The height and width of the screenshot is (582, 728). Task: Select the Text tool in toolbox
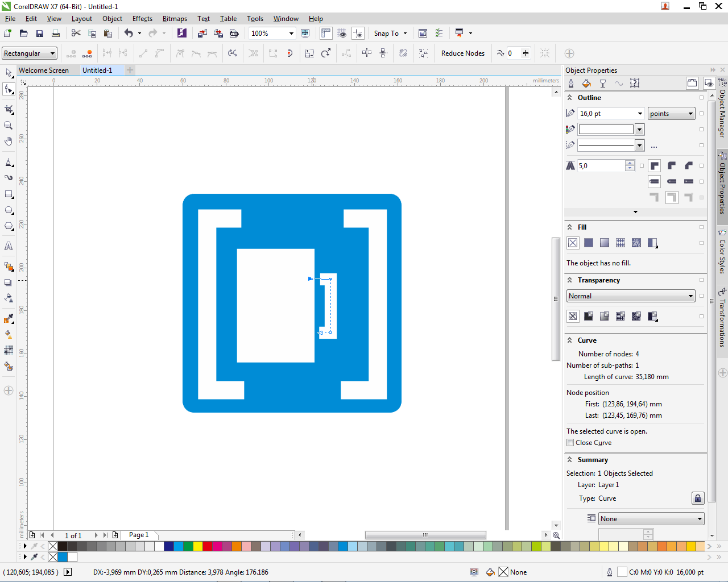9,246
